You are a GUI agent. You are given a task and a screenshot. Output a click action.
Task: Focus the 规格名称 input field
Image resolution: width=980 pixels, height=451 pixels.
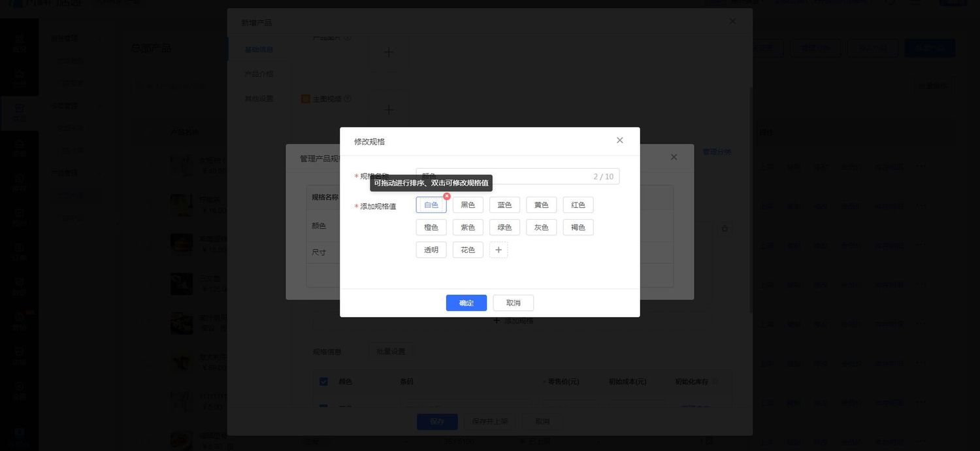click(x=517, y=176)
